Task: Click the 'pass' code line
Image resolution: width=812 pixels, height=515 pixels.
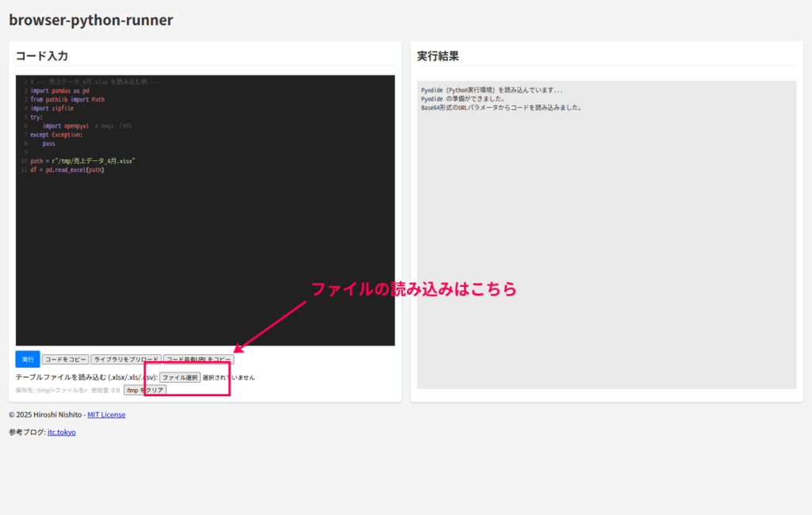Action: (48, 143)
